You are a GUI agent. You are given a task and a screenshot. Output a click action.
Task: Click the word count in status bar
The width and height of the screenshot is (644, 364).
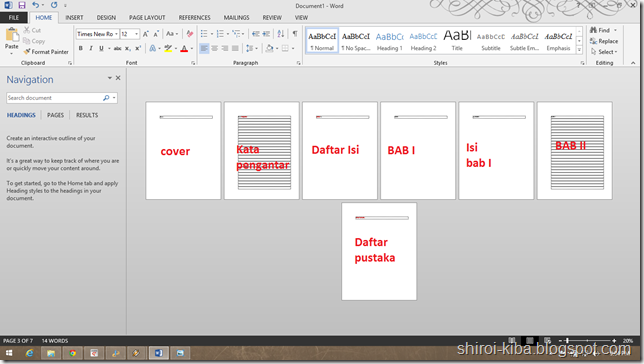[x=55, y=341]
